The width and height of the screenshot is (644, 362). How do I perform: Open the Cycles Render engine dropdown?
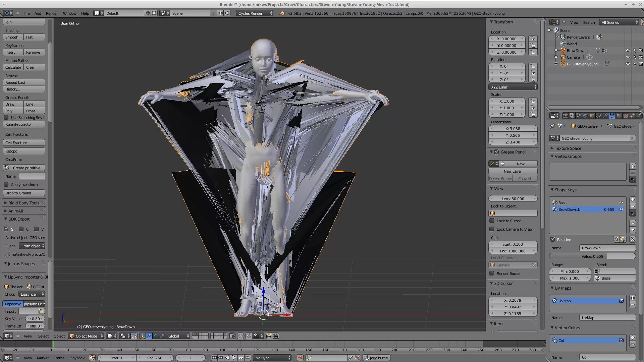(255, 13)
